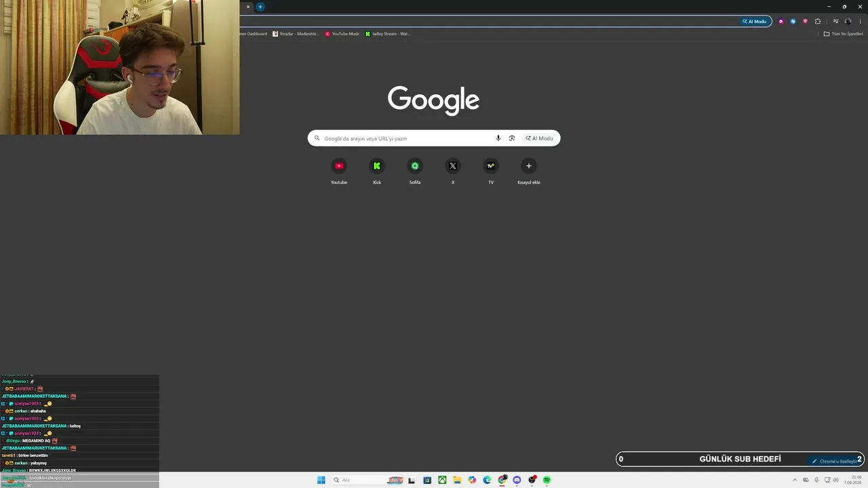The height and width of the screenshot is (488, 868).
Task: Open the Sofifa shortcut tile
Action: pos(415,171)
